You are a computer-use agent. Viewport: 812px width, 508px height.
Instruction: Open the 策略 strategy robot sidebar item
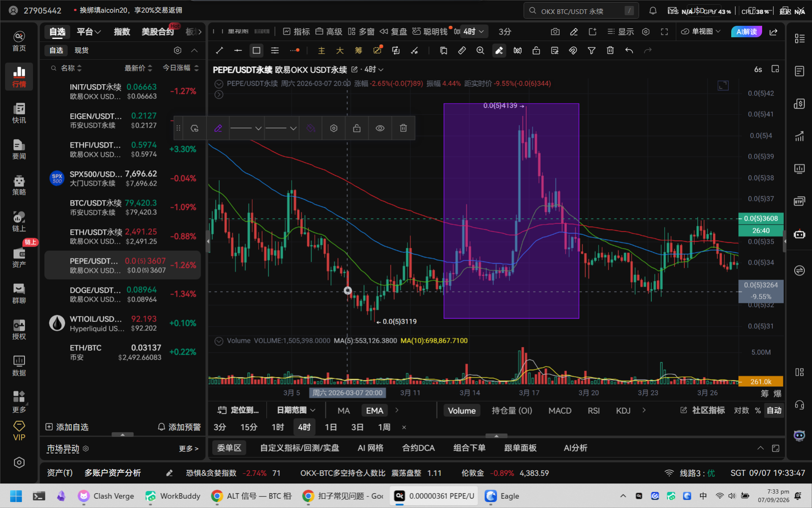(19, 185)
